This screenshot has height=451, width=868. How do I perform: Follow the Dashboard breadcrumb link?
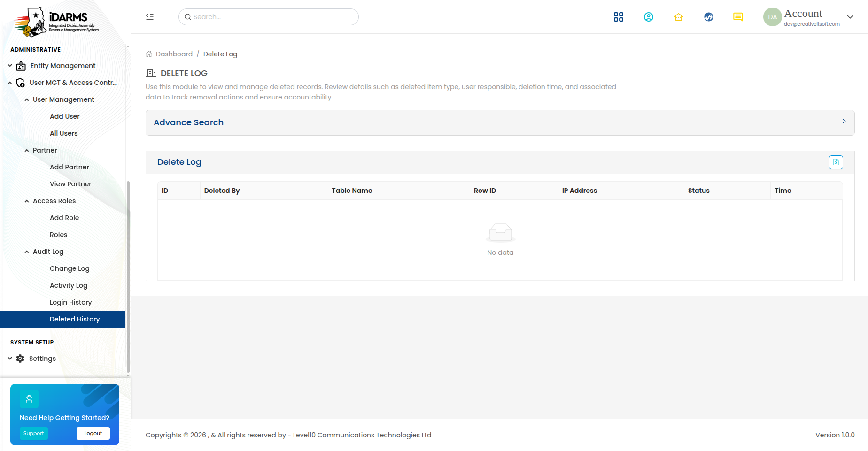174,54
